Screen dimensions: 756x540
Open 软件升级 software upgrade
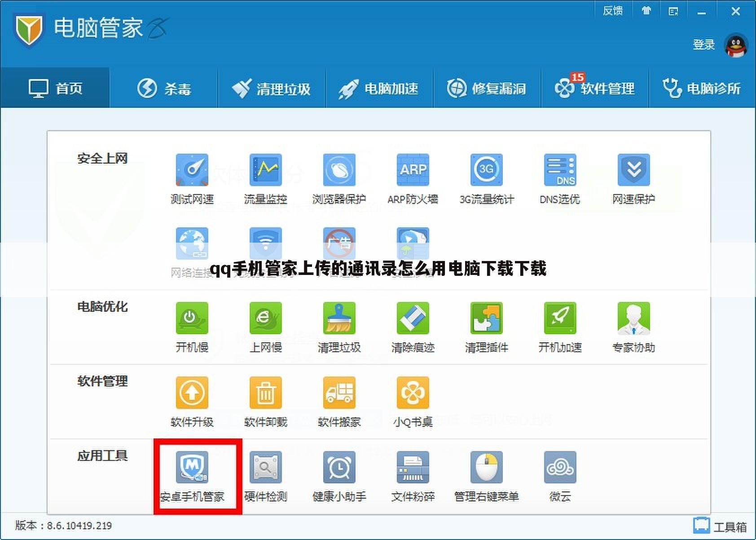click(x=192, y=402)
